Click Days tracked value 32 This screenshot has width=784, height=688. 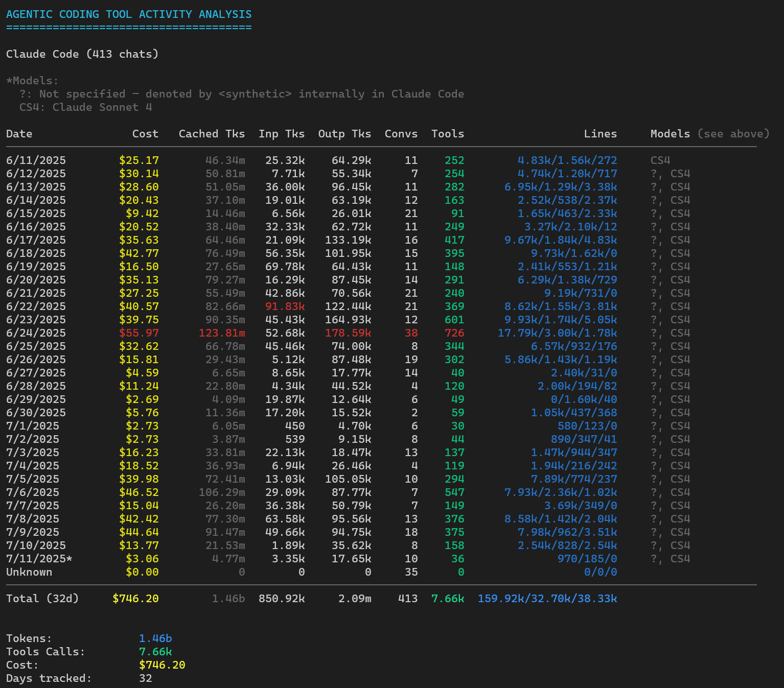point(146,678)
